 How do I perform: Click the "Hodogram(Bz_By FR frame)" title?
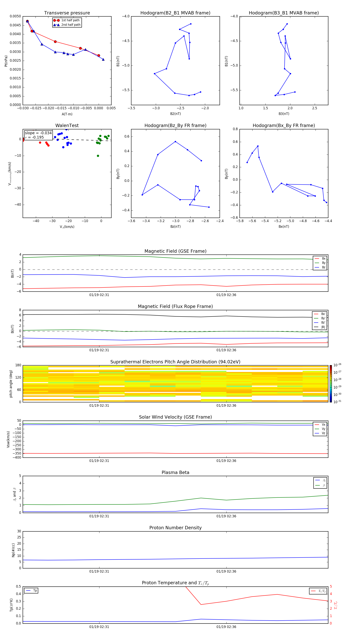tap(175, 125)
